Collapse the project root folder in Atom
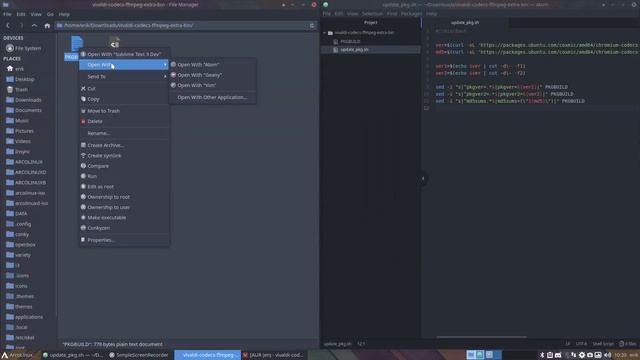The height and width of the screenshot is (360, 640). click(x=324, y=33)
